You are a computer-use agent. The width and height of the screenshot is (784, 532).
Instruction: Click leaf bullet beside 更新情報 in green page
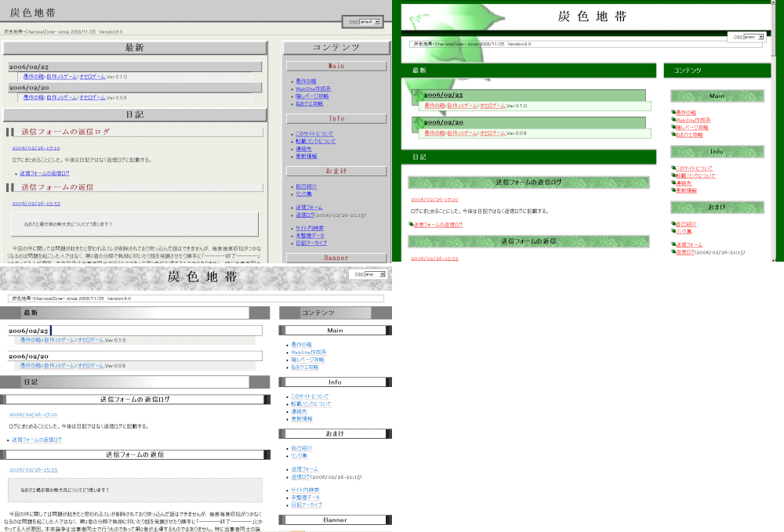pyautogui.click(x=673, y=190)
